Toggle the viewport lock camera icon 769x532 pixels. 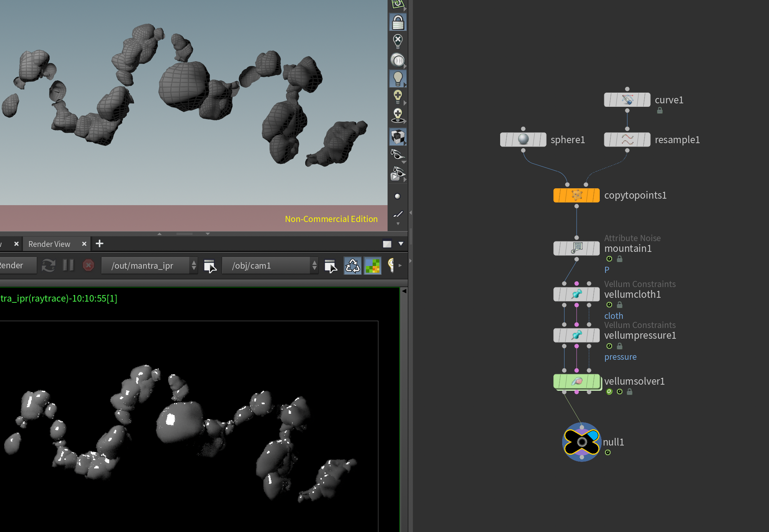pyautogui.click(x=398, y=22)
